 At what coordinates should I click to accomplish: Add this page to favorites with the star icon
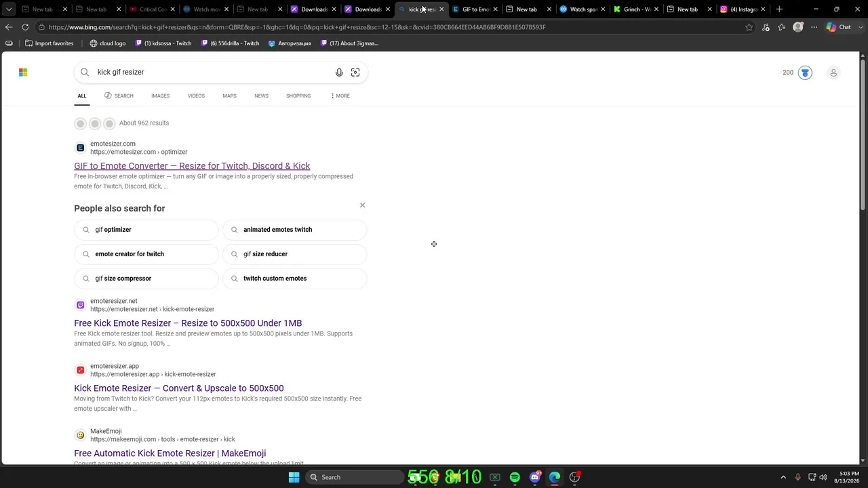pyautogui.click(x=749, y=27)
